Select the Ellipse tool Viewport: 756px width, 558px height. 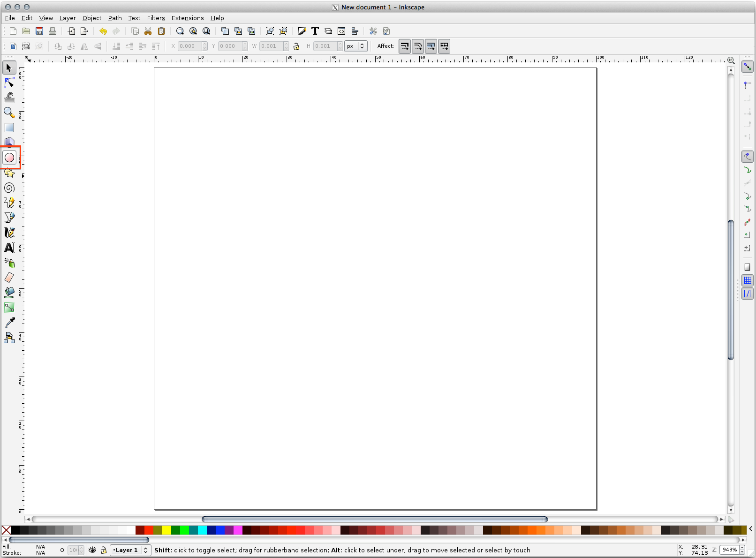[9, 158]
